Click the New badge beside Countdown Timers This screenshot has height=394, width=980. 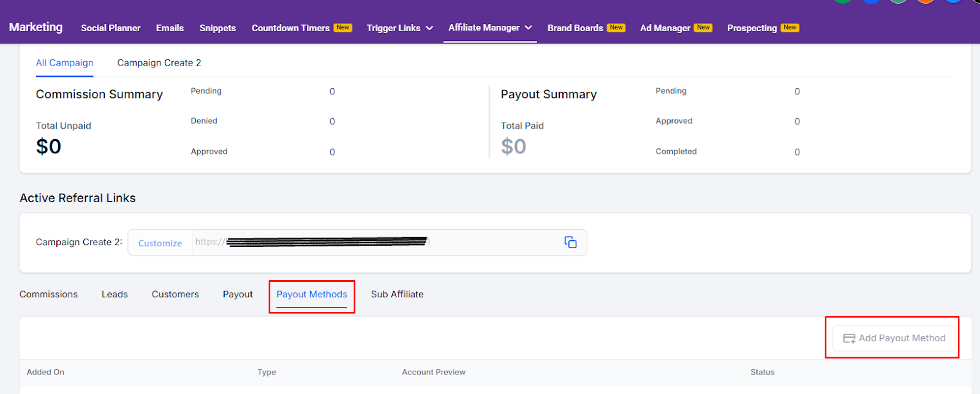343,28
